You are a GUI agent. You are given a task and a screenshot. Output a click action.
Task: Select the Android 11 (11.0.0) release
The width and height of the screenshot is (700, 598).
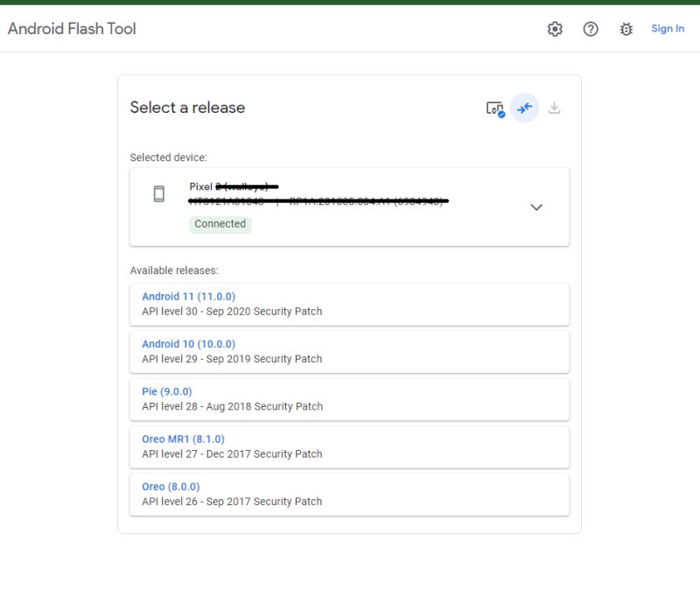pos(349,304)
